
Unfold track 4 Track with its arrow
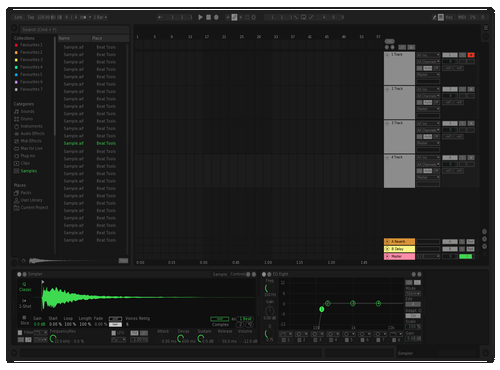click(x=387, y=157)
